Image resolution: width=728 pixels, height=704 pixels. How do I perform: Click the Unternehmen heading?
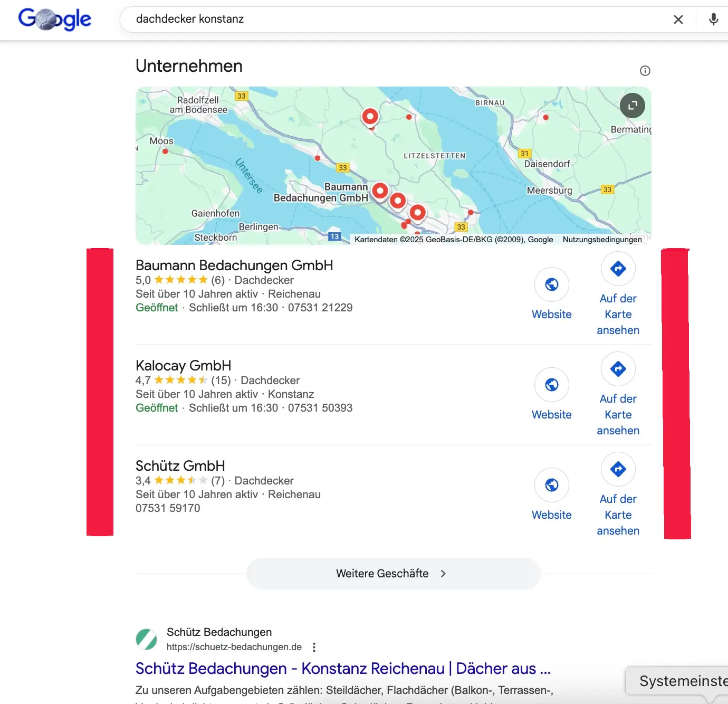click(x=189, y=66)
